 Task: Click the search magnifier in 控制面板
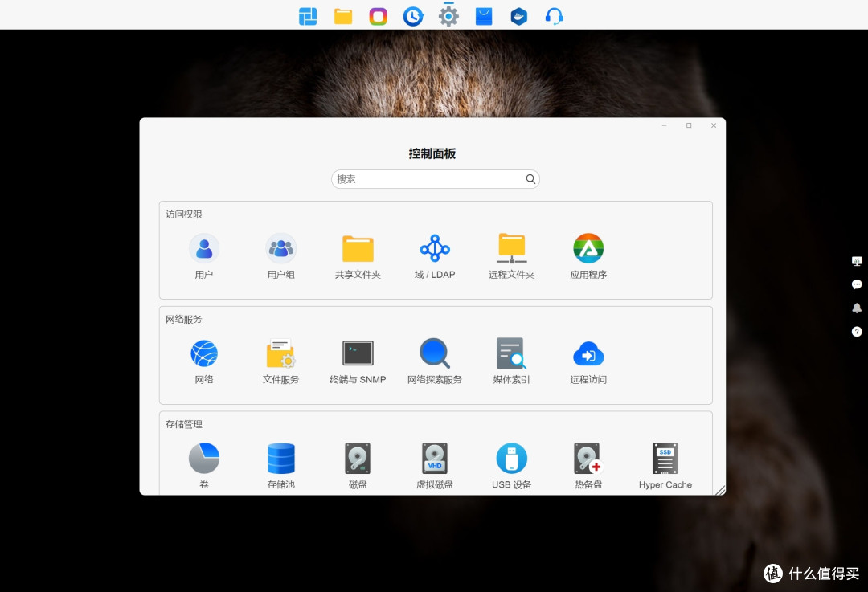point(530,179)
